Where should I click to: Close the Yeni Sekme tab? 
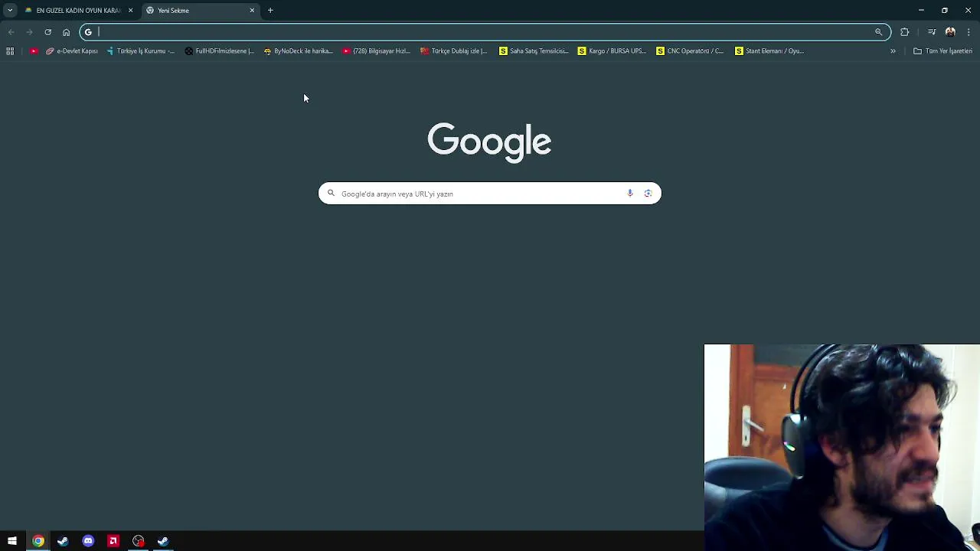coord(252,10)
